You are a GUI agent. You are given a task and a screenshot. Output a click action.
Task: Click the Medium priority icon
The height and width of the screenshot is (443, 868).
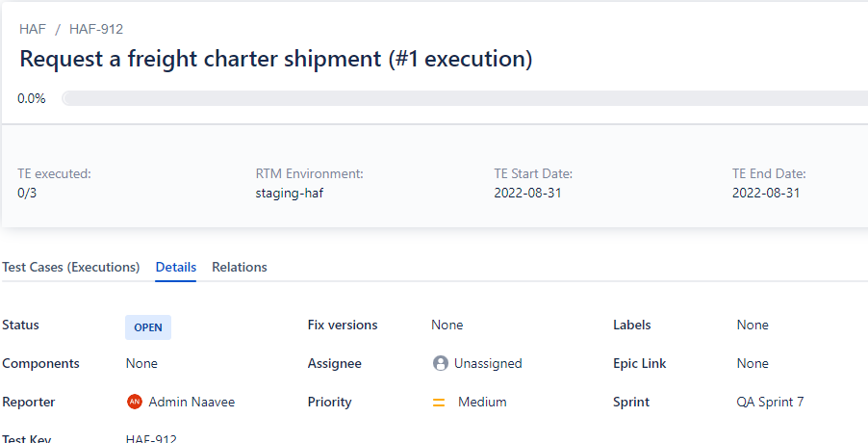[439, 403]
